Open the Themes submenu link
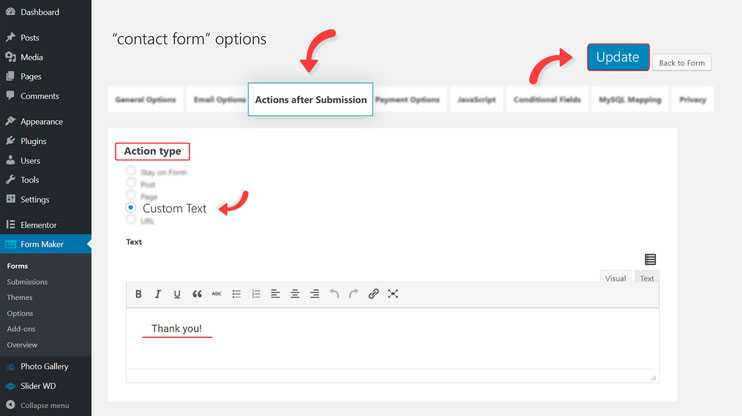This screenshot has height=416, width=742. [x=19, y=297]
